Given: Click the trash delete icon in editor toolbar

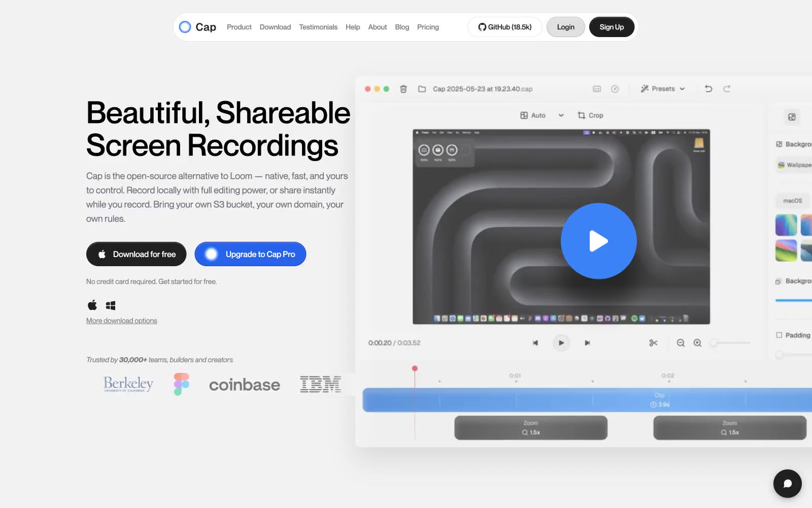Looking at the screenshot, I should click(x=403, y=89).
